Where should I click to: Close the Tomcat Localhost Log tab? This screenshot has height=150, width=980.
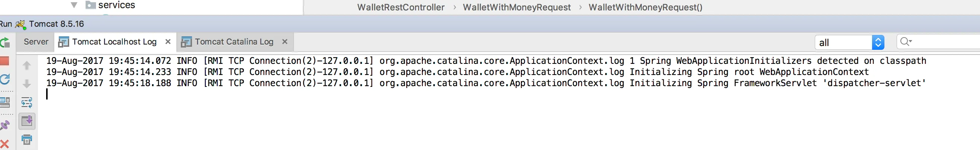(x=168, y=42)
